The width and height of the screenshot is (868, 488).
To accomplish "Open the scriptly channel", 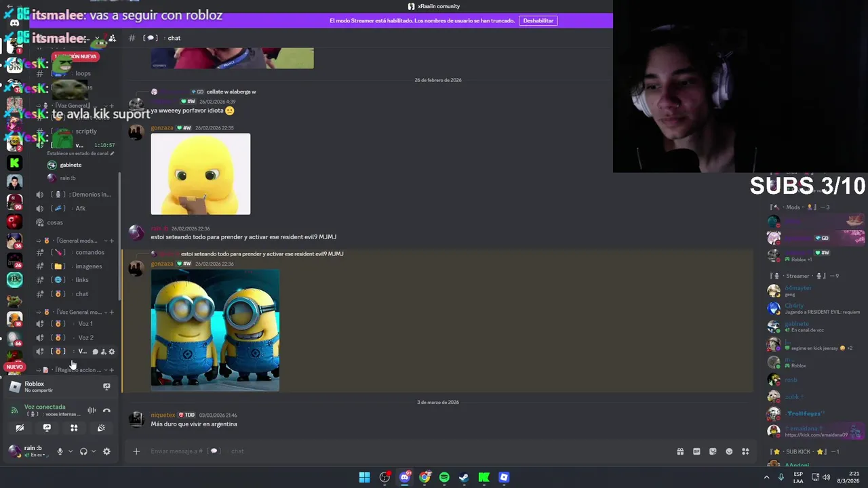I will 76,131.
